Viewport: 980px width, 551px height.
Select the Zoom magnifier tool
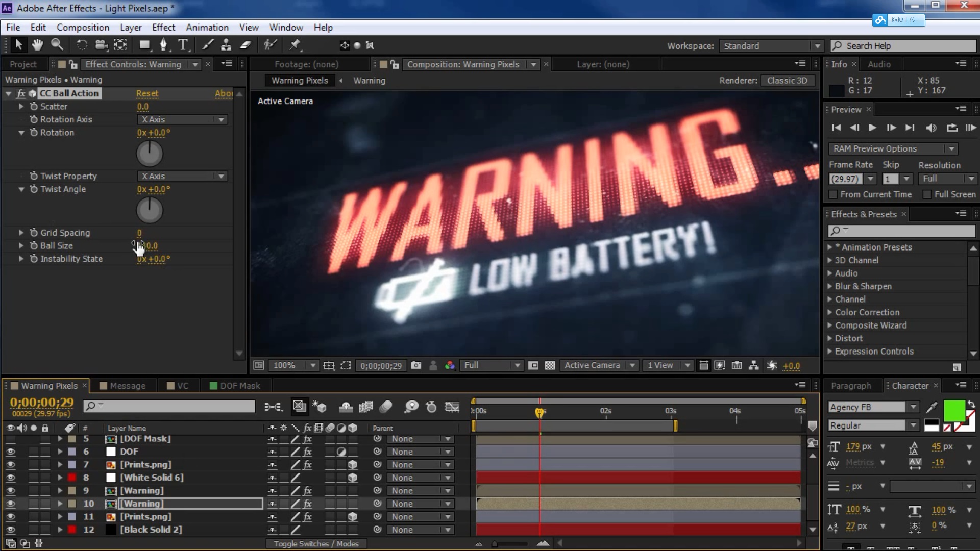click(x=57, y=45)
